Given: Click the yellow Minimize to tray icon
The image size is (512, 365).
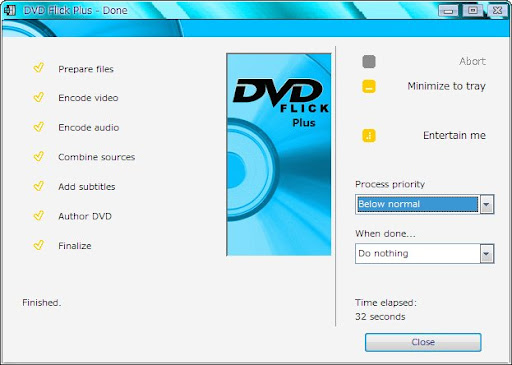Looking at the screenshot, I should [x=369, y=86].
